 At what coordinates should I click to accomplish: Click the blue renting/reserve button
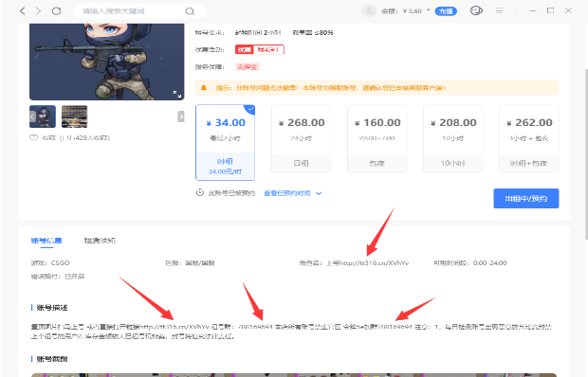tap(526, 198)
